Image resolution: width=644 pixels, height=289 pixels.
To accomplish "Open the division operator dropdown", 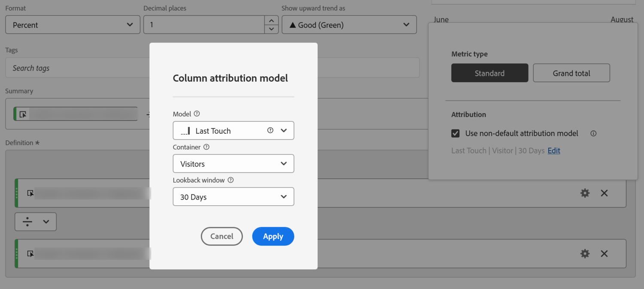I will pyautogui.click(x=36, y=222).
